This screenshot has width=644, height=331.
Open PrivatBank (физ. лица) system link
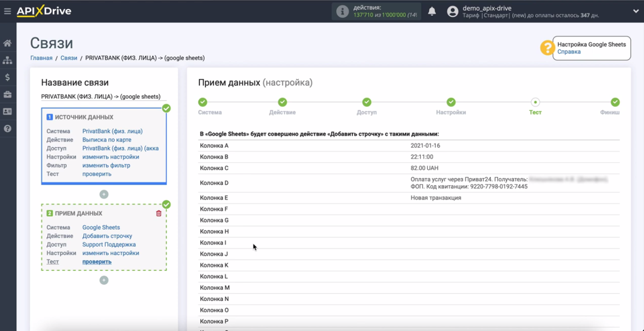[x=113, y=131]
